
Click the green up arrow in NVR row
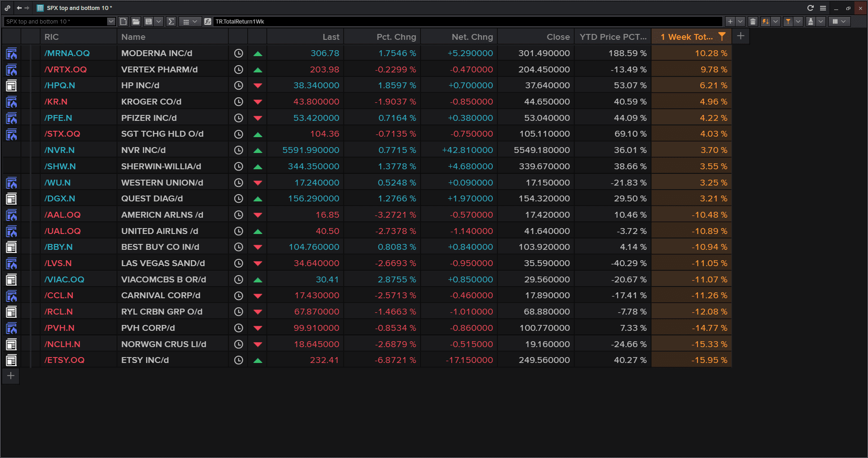[258, 150]
